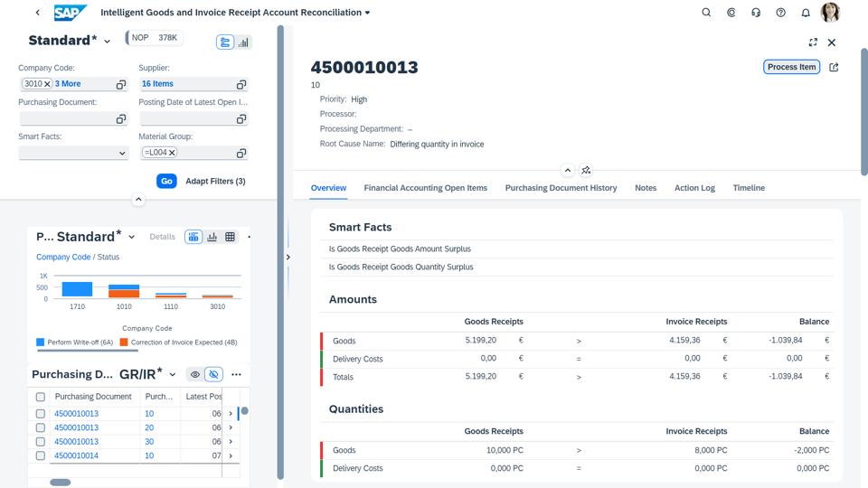This screenshot has width=868, height=488.
Task: Tick the checkbox for 4500010013 item 30
Action: click(x=41, y=442)
